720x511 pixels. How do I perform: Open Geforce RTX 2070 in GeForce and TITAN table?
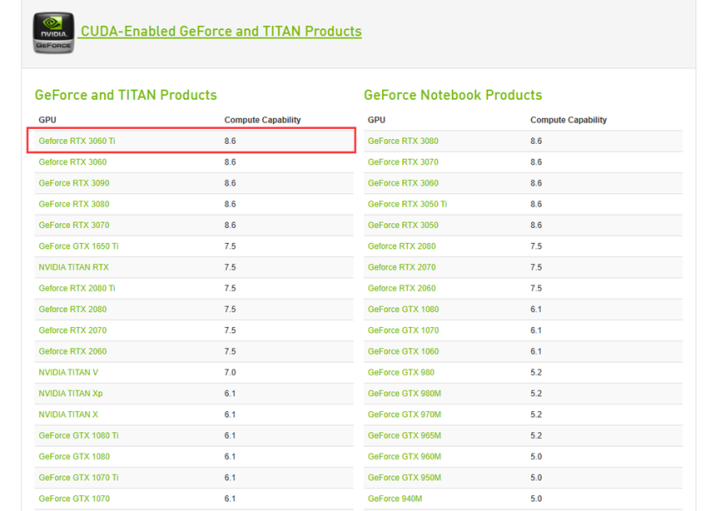[73, 331]
